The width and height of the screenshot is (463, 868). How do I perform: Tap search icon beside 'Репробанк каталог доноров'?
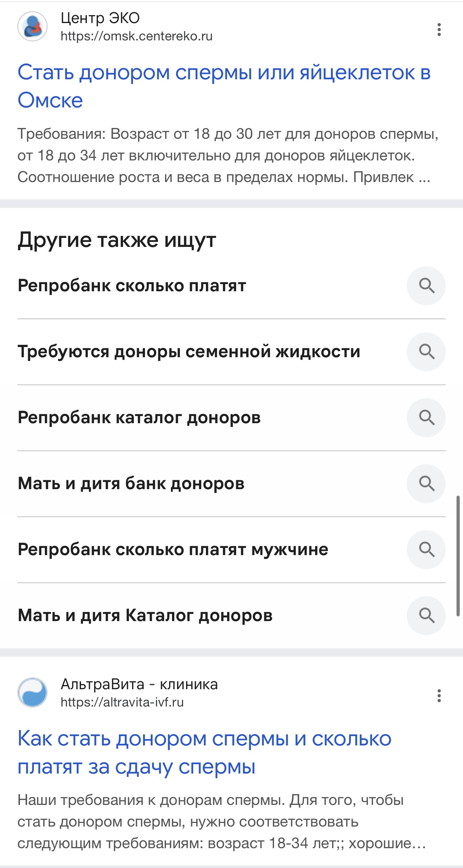[426, 418]
